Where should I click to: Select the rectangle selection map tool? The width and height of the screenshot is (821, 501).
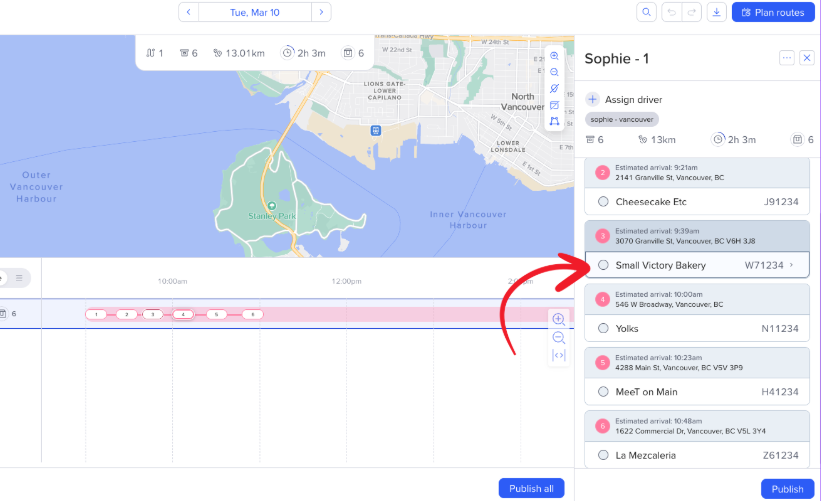click(x=554, y=105)
